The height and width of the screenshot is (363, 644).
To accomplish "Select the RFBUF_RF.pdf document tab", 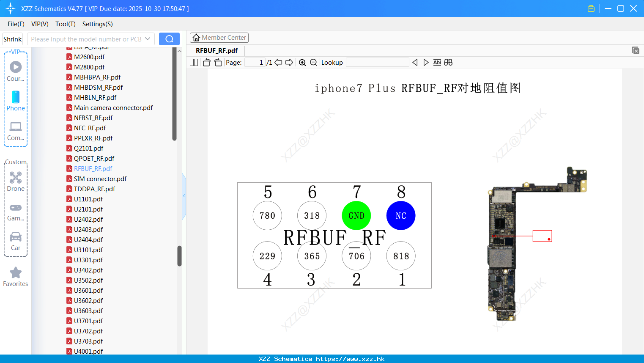I will click(216, 50).
